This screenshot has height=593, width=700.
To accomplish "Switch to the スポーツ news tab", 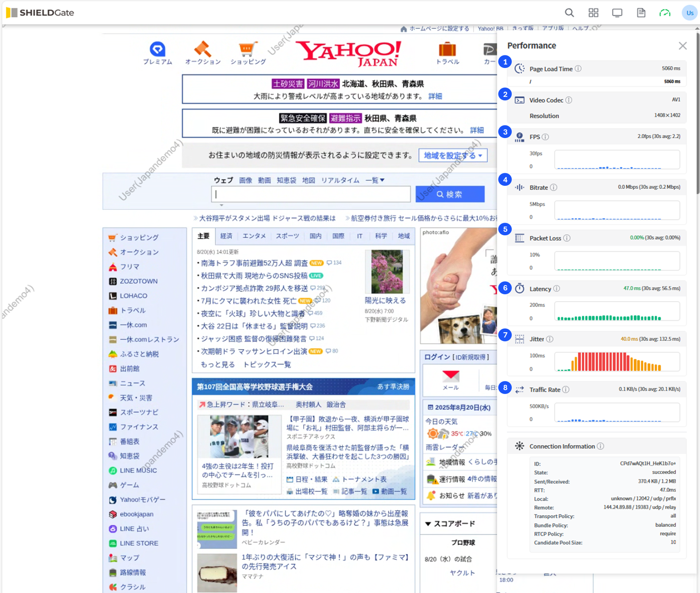I will click(287, 236).
